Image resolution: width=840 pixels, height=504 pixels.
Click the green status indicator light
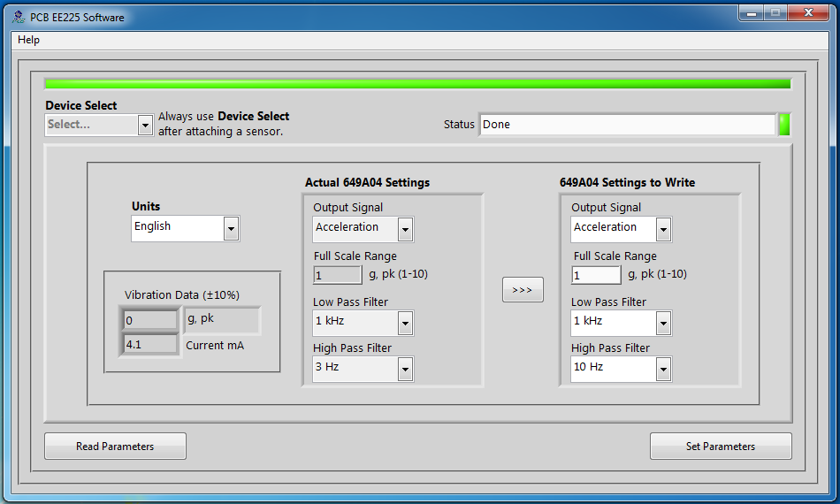click(784, 125)
